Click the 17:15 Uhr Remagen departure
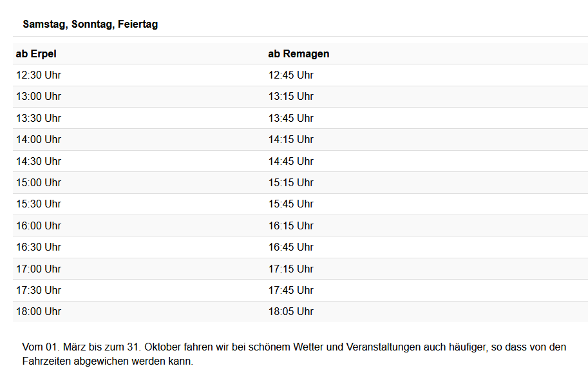588x384 pixels. [x=291, y=269]
